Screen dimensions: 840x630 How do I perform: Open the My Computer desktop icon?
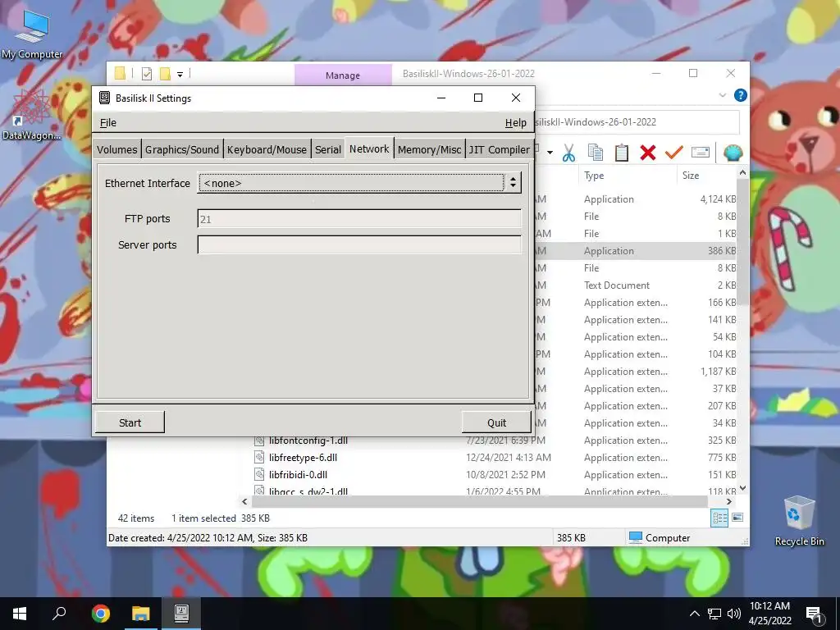click(32, 35)
